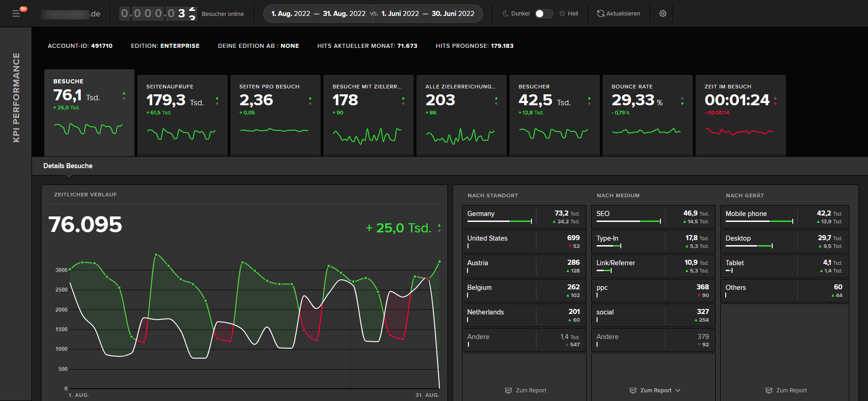The width and height of the screenshot is (868, 401).
Task: Select the Besuche KPI card
Action: (x=89, y=113)
